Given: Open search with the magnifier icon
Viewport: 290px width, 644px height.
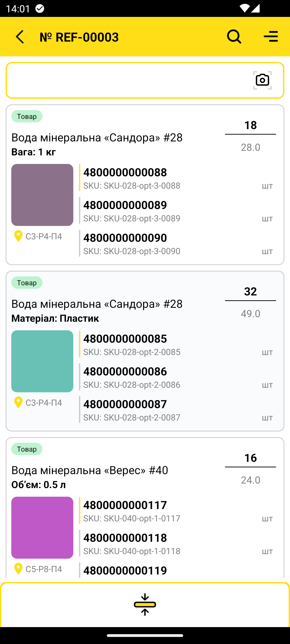Looking at the screenshot, I should [234, 37].
